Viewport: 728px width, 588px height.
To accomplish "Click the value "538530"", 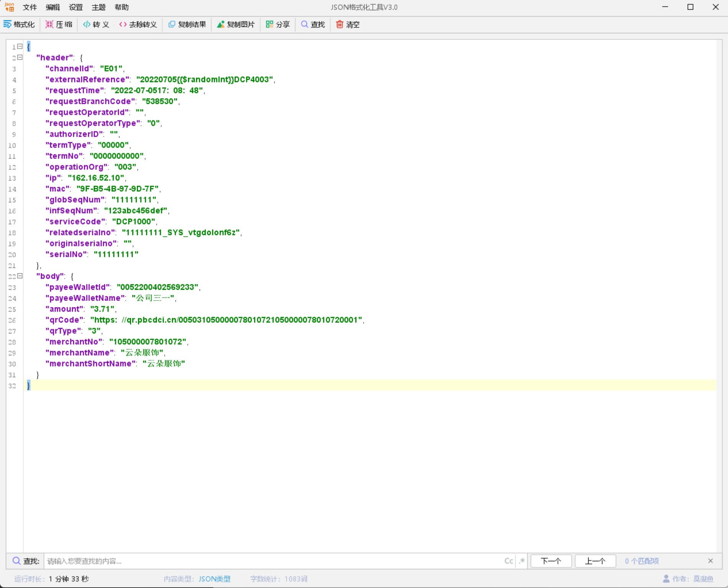I will click(160, 101).
